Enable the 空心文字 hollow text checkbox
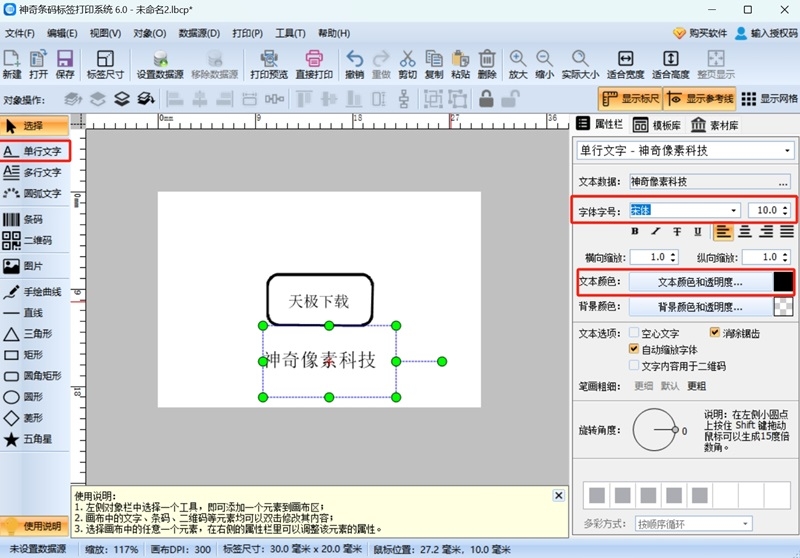 tap(635, 333)
